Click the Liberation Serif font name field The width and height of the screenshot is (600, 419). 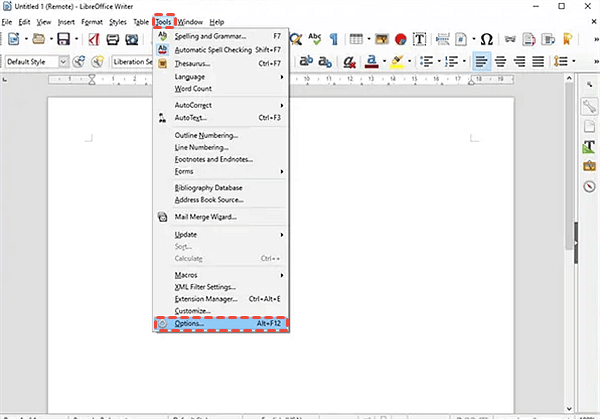pyautogui.click(x=132, y=62)
